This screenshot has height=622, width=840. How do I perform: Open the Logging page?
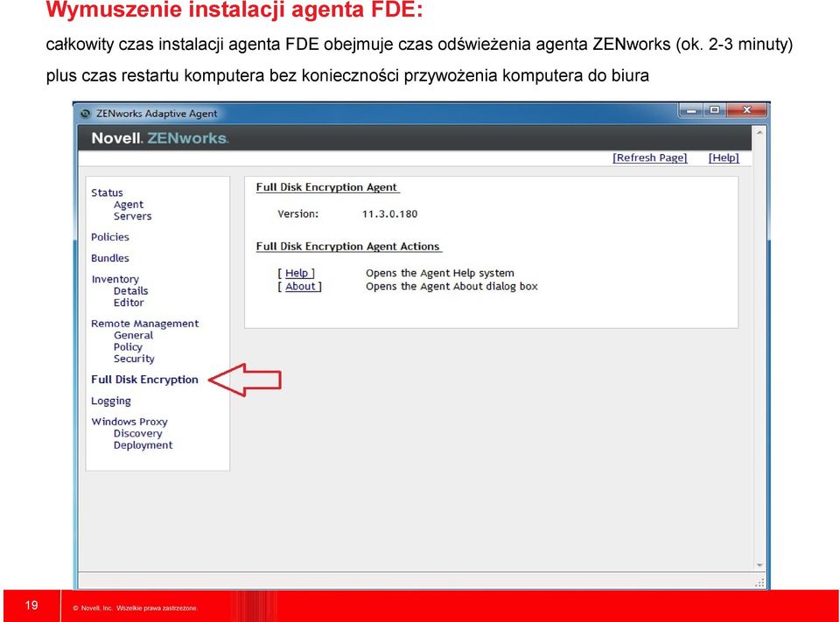tap(111, 402)
